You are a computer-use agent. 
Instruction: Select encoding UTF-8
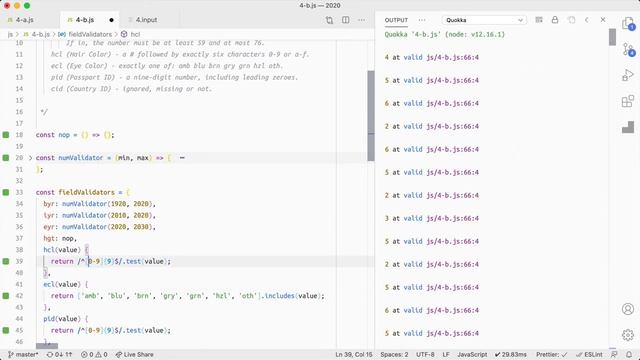pyautogui.click(x=425, y=354)
